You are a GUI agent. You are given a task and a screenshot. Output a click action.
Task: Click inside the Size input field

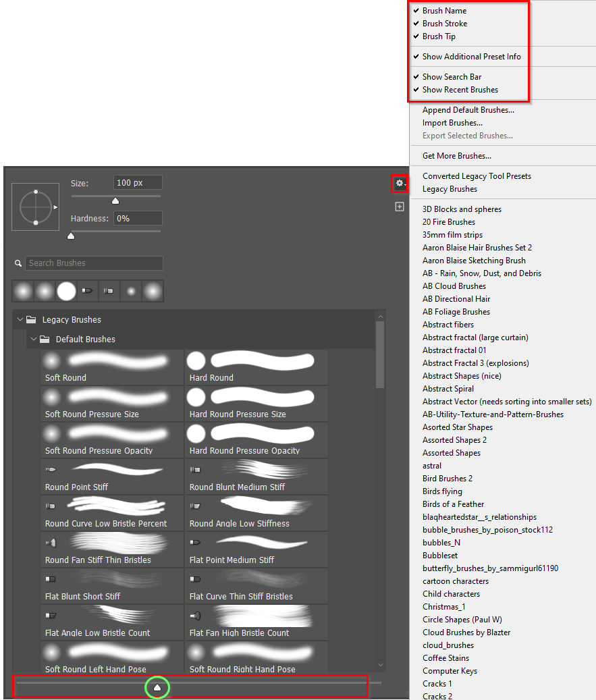click(138, 182)
